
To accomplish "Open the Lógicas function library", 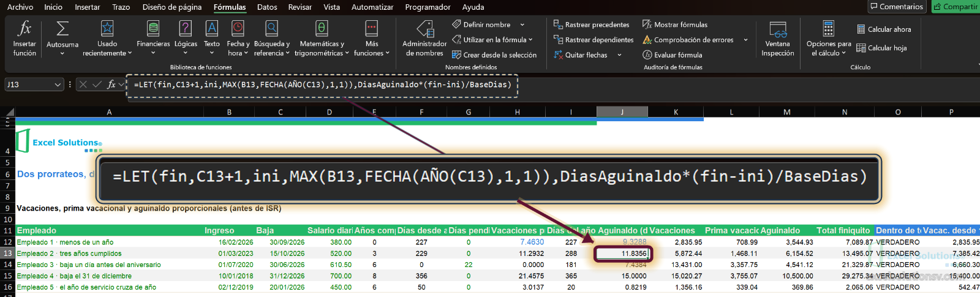I will point(186,38).
